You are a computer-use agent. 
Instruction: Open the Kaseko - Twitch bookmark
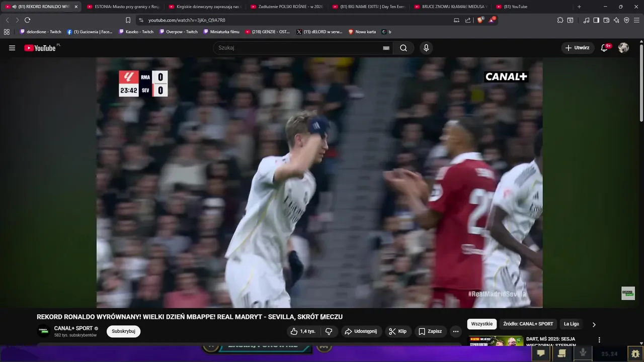tap(136, 32)
